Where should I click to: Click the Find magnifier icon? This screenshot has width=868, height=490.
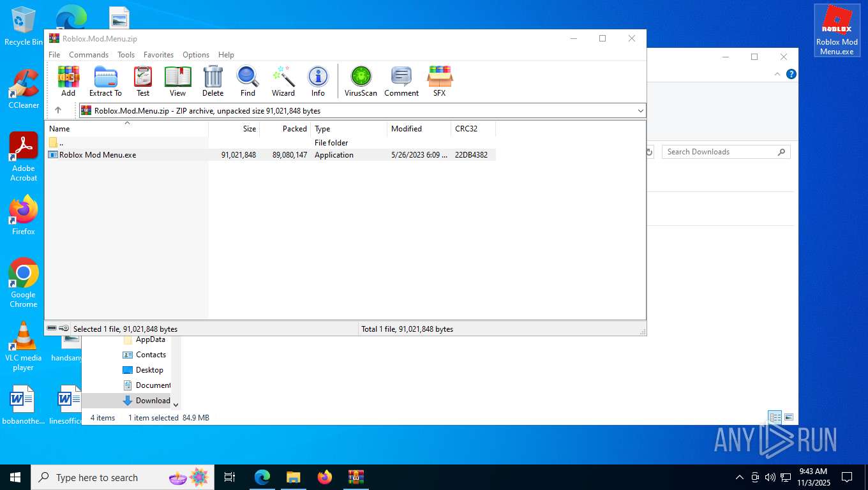click(x=248, y=81)
